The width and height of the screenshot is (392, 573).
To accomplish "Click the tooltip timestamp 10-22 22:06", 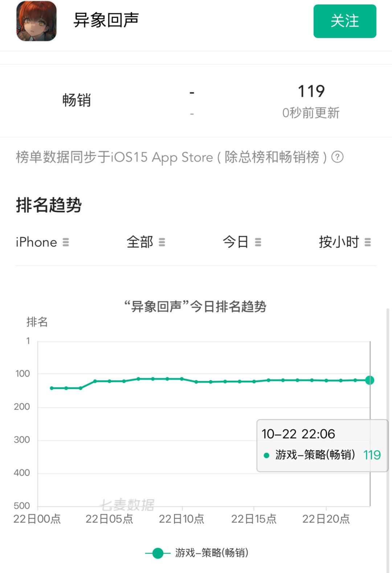I will pos(298,434).
